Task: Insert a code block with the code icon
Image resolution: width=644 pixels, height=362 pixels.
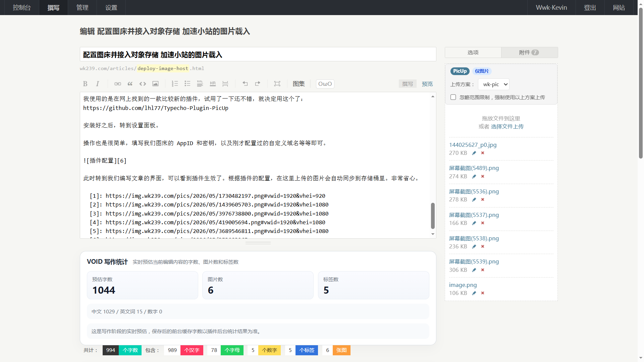Action: click(x=143, y=84)
